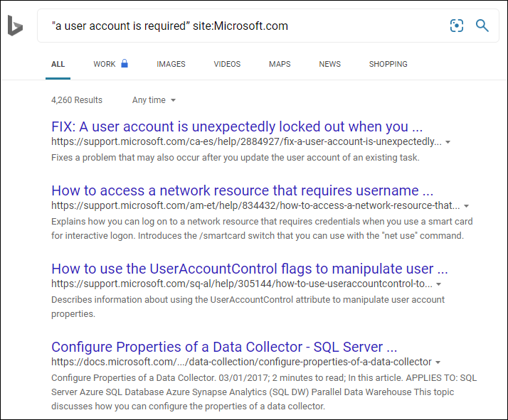This screenshot has width=508, height=420.
Task: Click the lock icon beside WORK
Action: pos(125,63)
